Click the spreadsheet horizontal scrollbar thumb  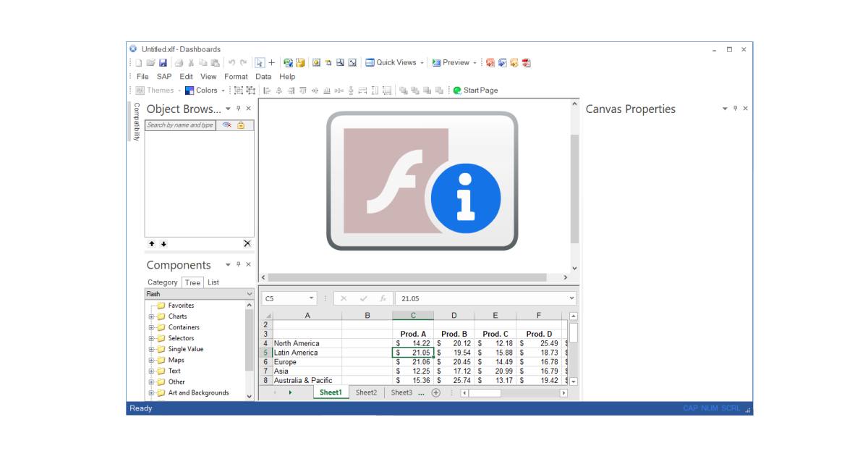coord(485,393)
